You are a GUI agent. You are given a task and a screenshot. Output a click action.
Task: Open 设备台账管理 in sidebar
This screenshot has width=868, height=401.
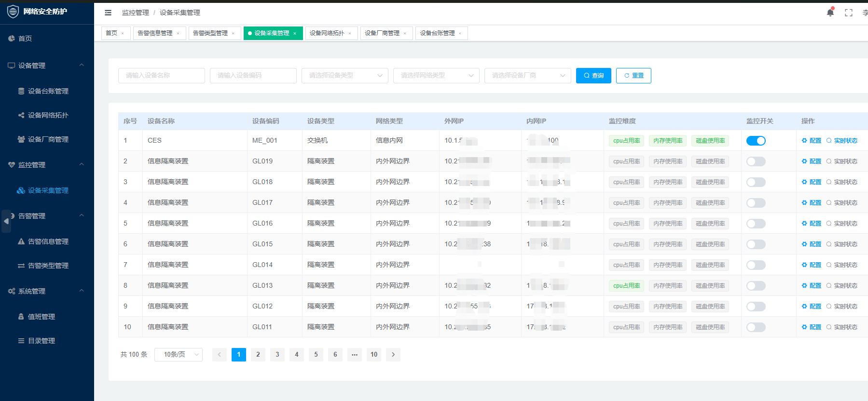(47, 91)
